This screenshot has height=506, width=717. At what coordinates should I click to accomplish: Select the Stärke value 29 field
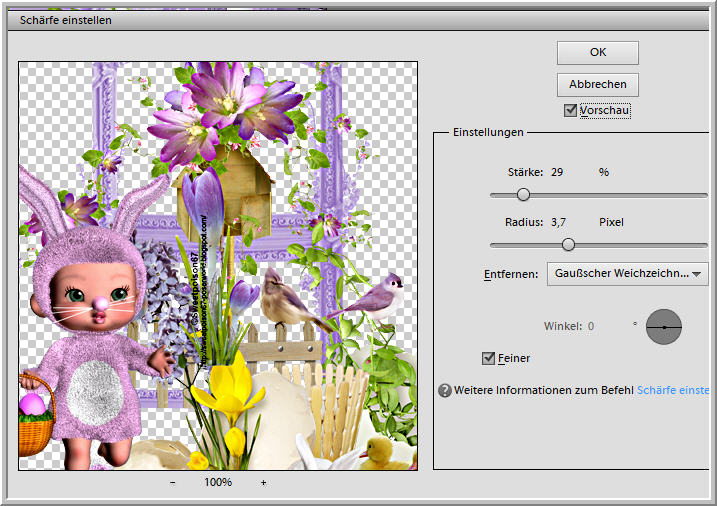point(557,172)
